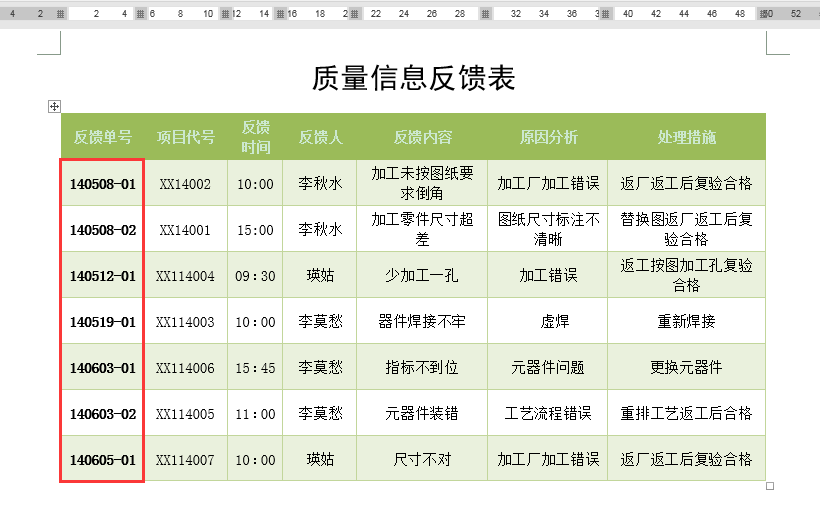
Task: Click time cell 11:00
Action: coord(255,414)
